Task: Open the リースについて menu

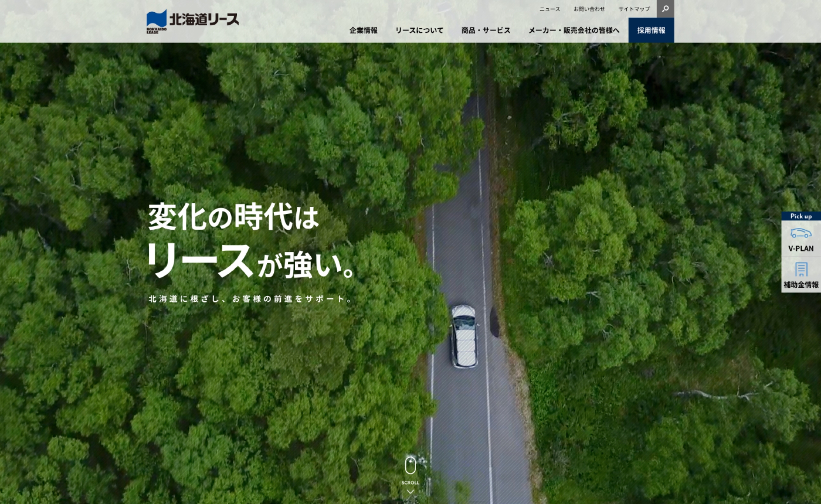Action: click(x=419, y=30)
